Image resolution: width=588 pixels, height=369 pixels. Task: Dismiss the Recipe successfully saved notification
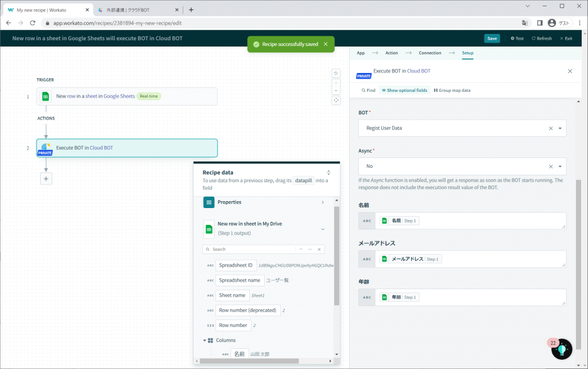coord(326,44)
